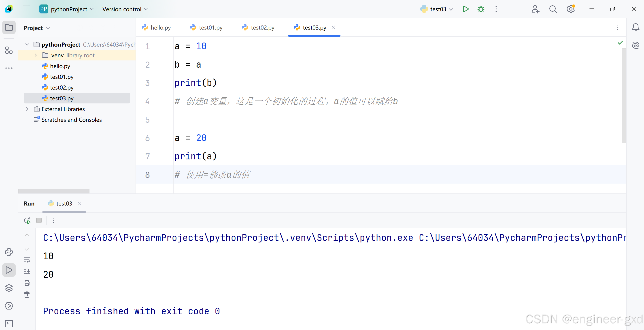Expand External Libraries node

point(27,109)
